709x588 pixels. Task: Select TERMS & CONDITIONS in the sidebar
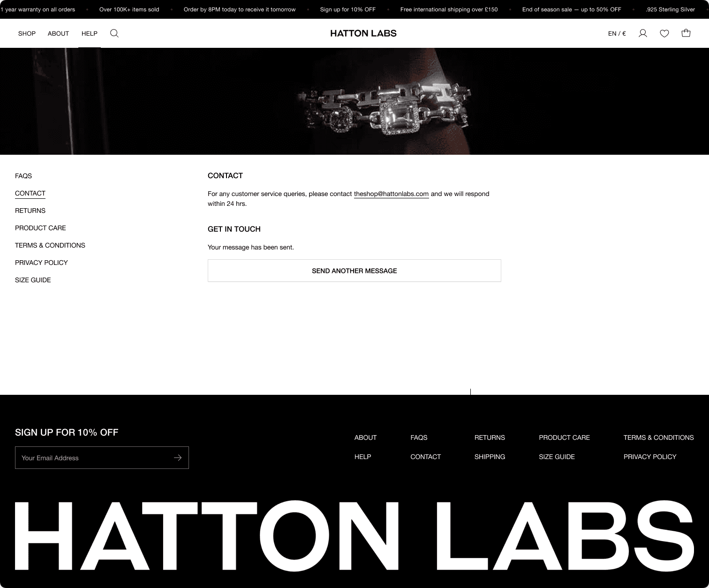[x=50, y=245]
